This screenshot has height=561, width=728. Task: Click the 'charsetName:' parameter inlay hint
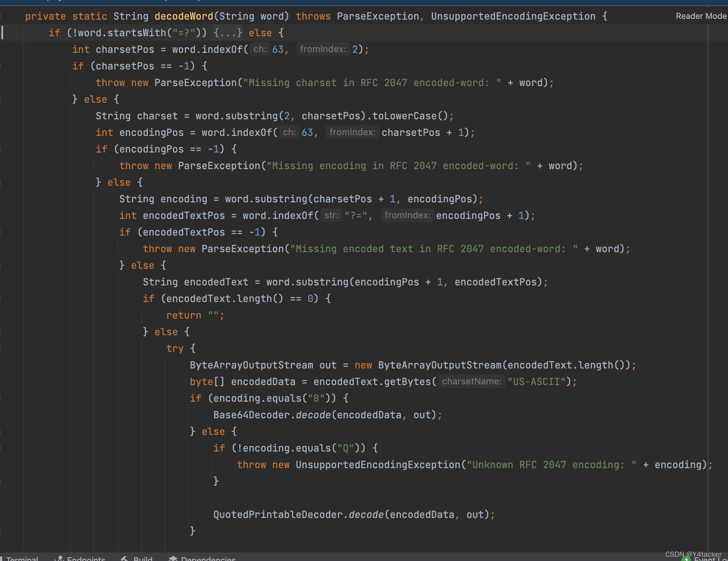pyautogui.click(x=472, y=382)
